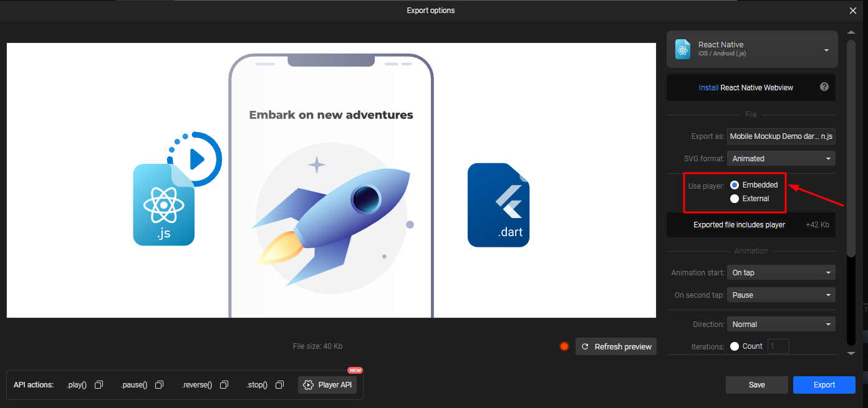Copy the .stop() API action
The image size is (868, 408).
pos(280,385)
